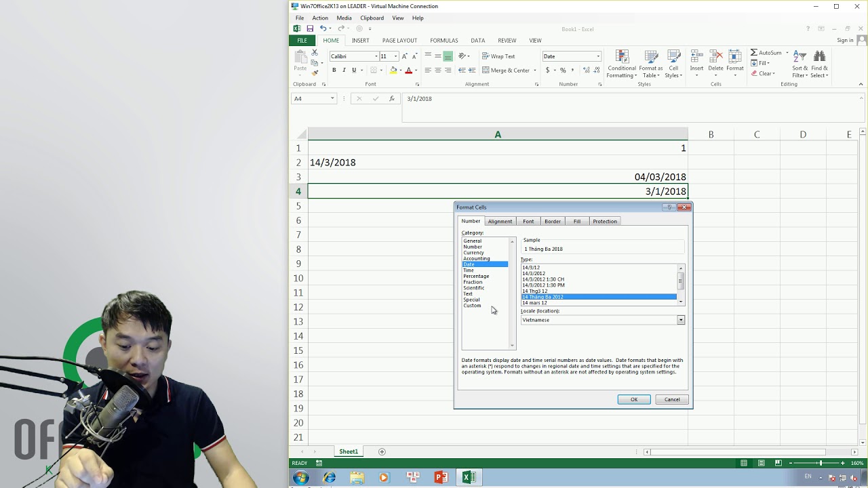
Task: Open Find & Select binoculars menu
Action: tap(819, 64)
